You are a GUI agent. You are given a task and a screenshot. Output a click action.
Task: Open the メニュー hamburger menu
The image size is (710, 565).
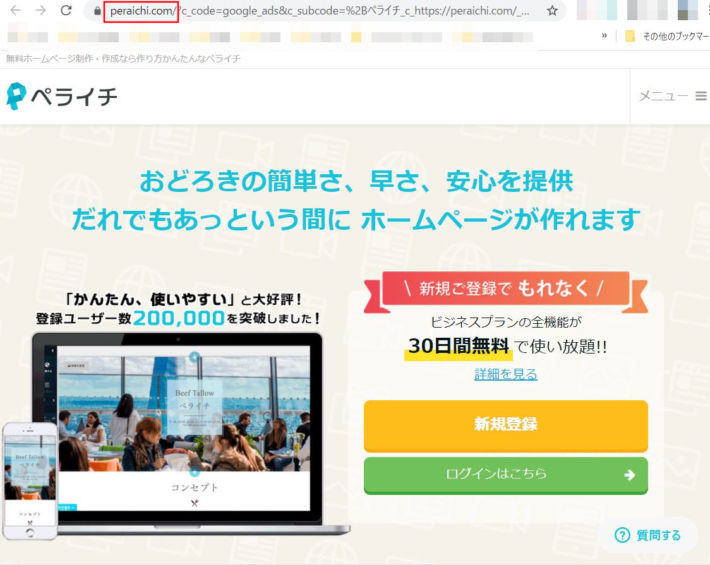(672, 96)
